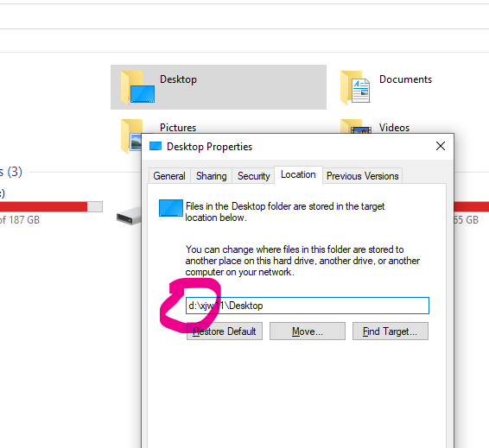
Task: Open the Pictures folder icon in Explorer
Action: tap(131, 136)
